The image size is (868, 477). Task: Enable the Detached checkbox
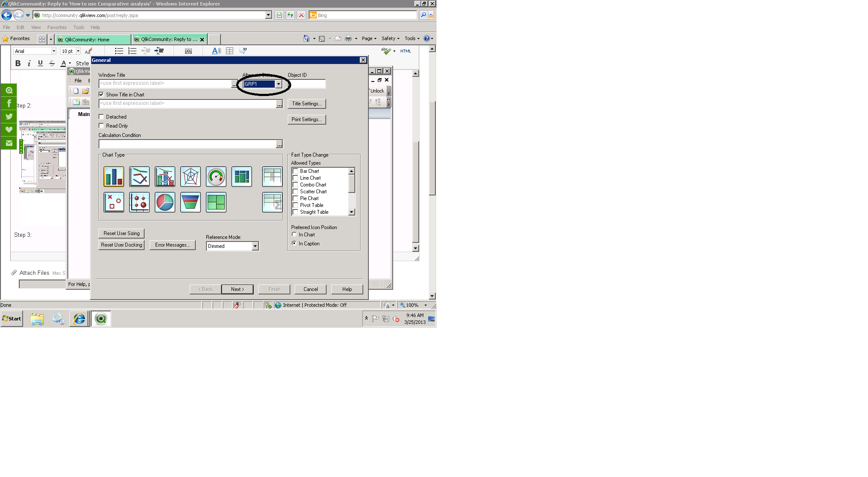click(101, 116)
